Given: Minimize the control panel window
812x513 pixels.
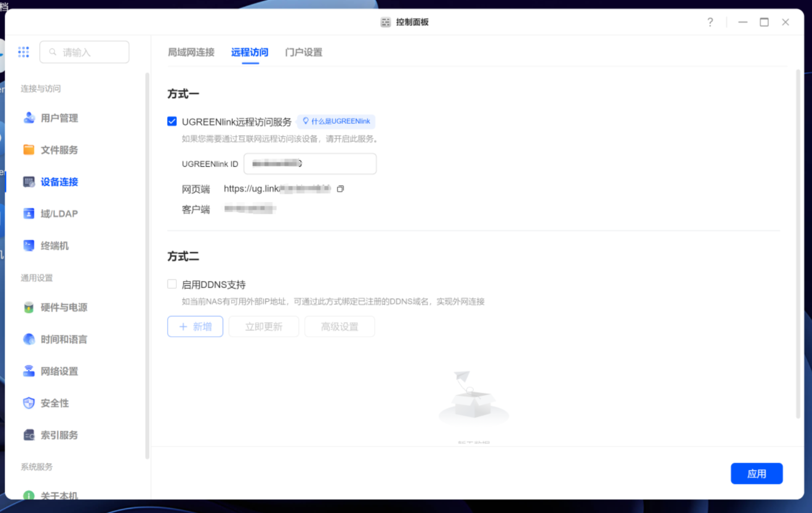Looking at the screenshot, I should (743, 22).
